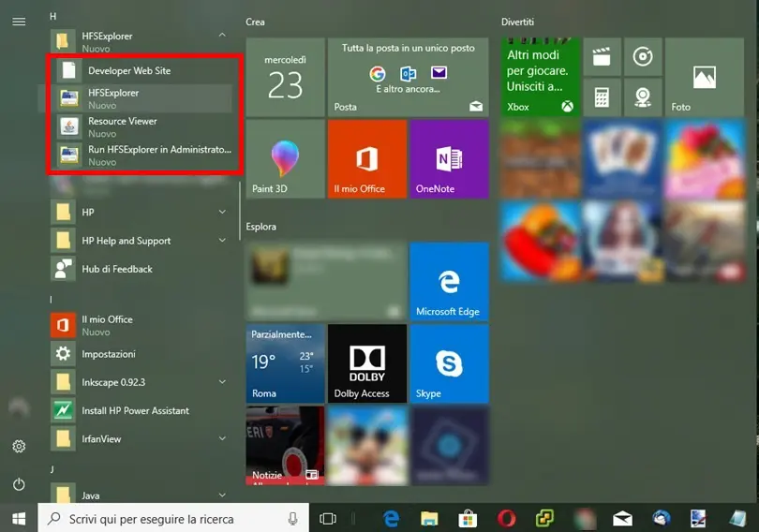Open Edge from the taskbar
The image size is (759, 532).
pyautogui.click(x=391, y=519)
